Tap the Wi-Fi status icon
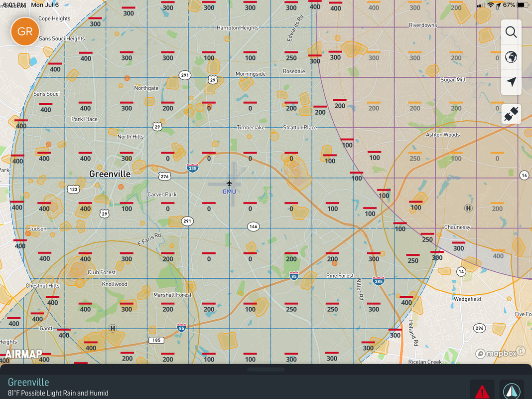 pyautogui.click(x=490, y=5)
